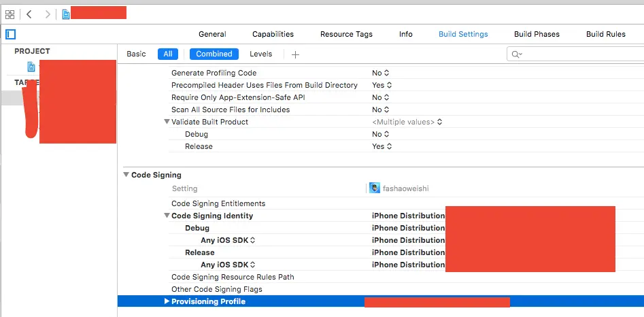Screen dimensions: 644x317
Task: Toggle the Levels view mode
Action: pos(260,54)
